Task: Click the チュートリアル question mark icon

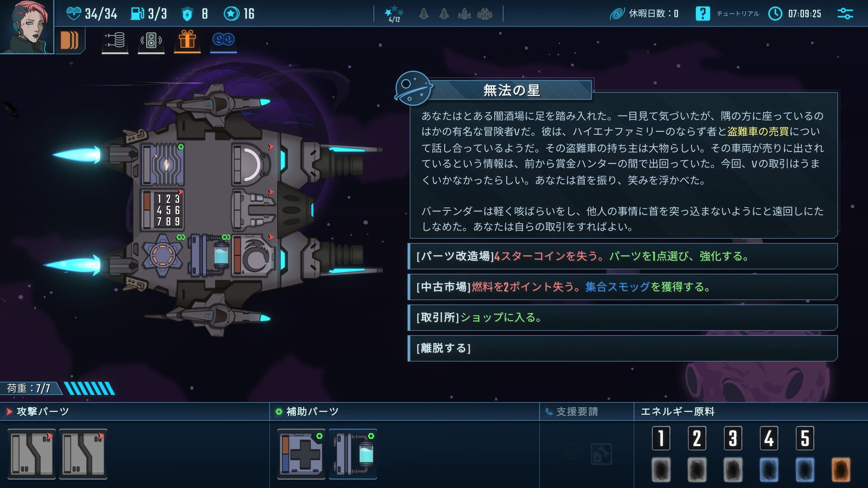Action: click(703, 13)
